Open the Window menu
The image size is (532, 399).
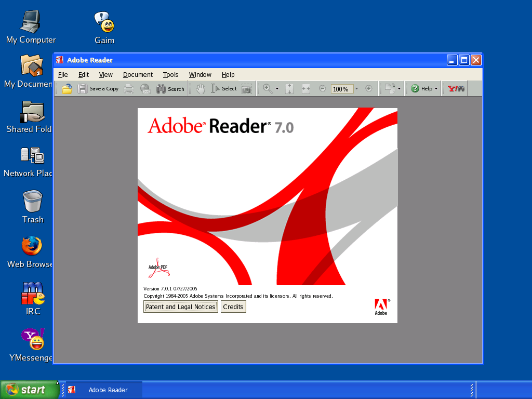pyautogui.click(x=200, y=75)
